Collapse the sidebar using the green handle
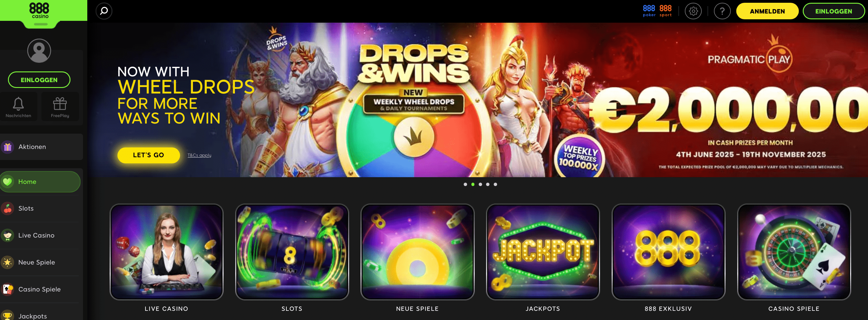Image resolution: width=868 pixels, height=320 pixels. tap(41, 24)
